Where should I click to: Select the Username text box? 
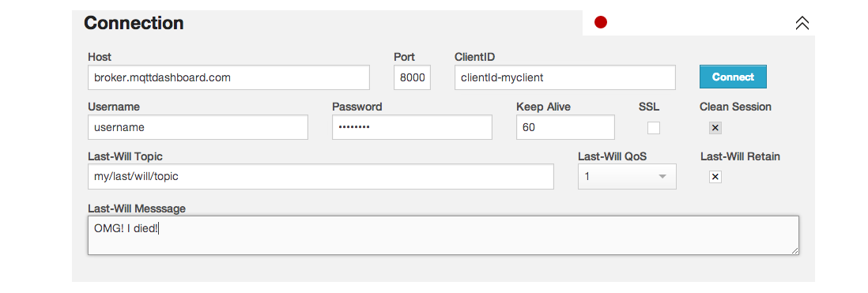click(198, 127)
